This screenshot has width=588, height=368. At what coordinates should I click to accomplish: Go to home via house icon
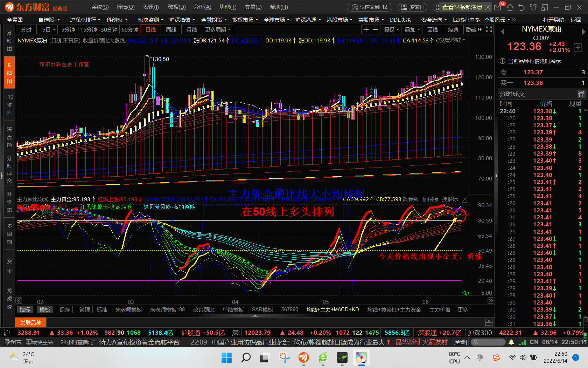pos(510,7)
